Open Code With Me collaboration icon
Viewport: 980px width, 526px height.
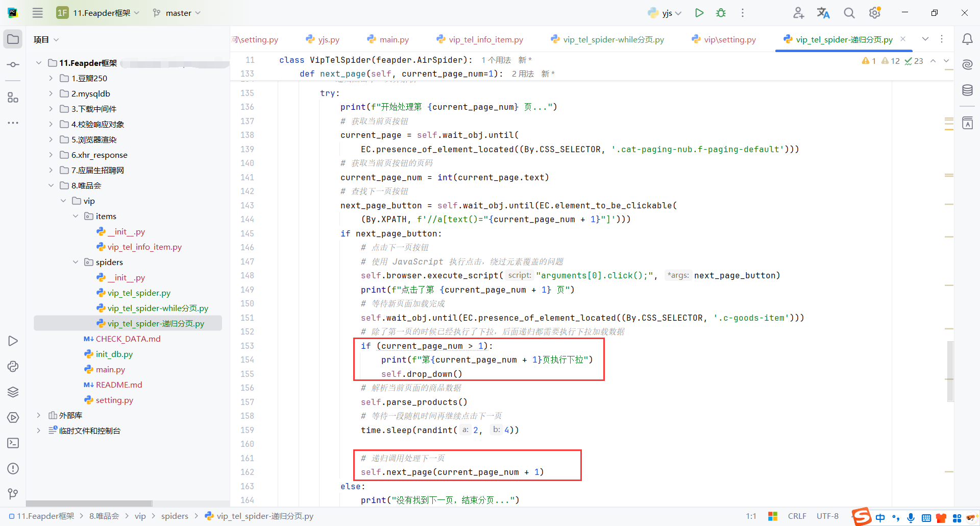tap(798, 13)
